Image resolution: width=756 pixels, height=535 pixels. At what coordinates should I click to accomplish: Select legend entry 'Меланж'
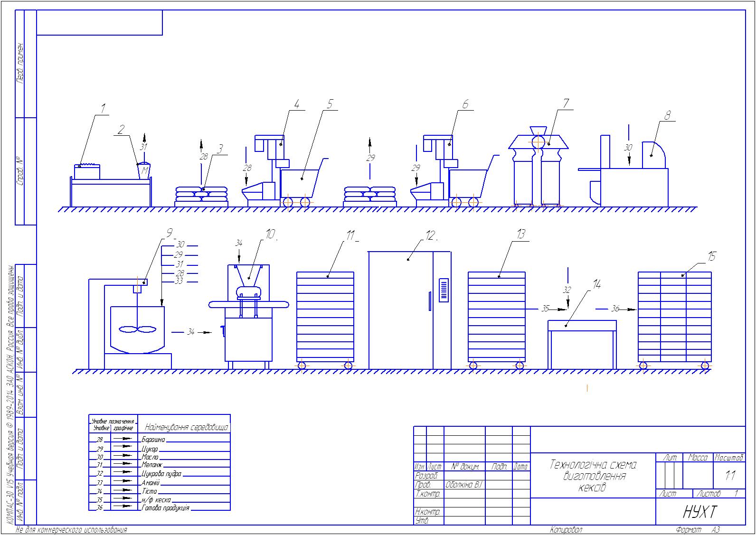(x=152, y=465)
